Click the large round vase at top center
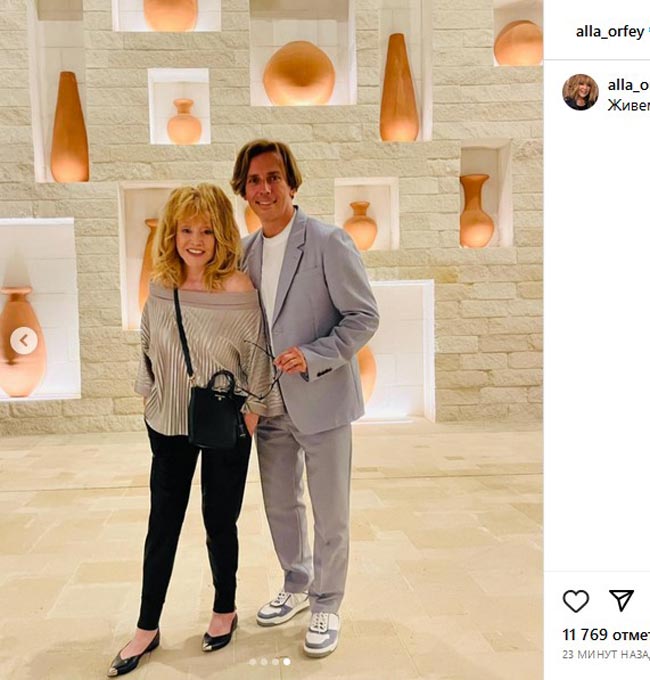Screen dimensions: 650x680 [x=299, y=73]
